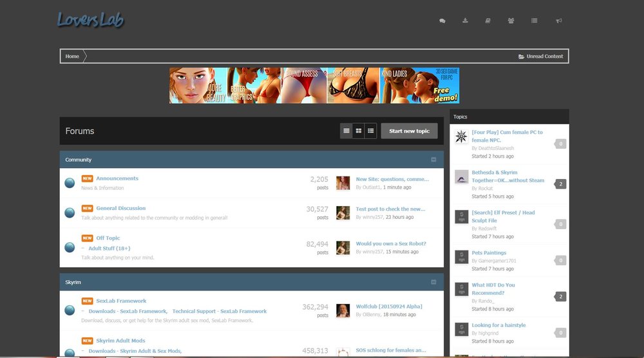Open '[Search] Elf Preset / Head Sculpt File' topic
Viewport: 644px width, 358px height.
(x=503, y=216)
